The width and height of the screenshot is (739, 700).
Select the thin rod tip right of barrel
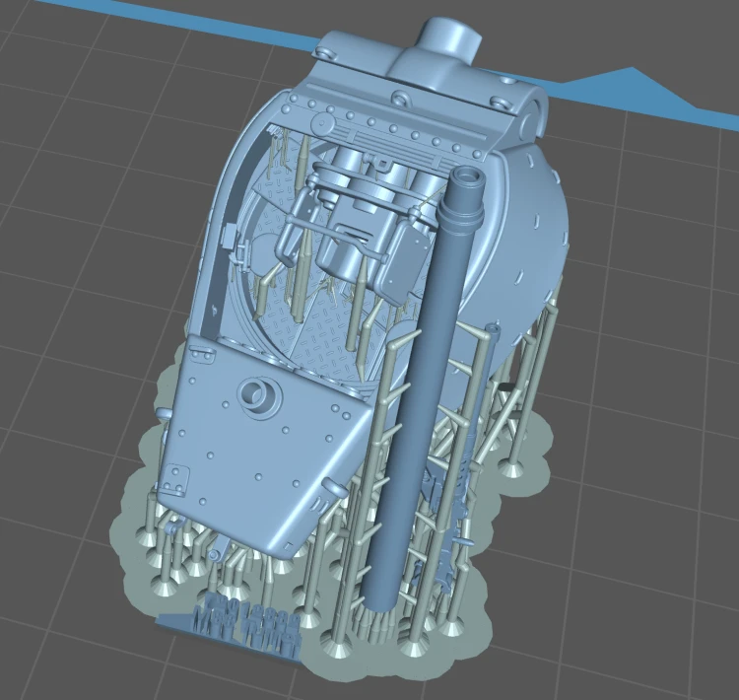pyautogui.click(x=493, y=327)
